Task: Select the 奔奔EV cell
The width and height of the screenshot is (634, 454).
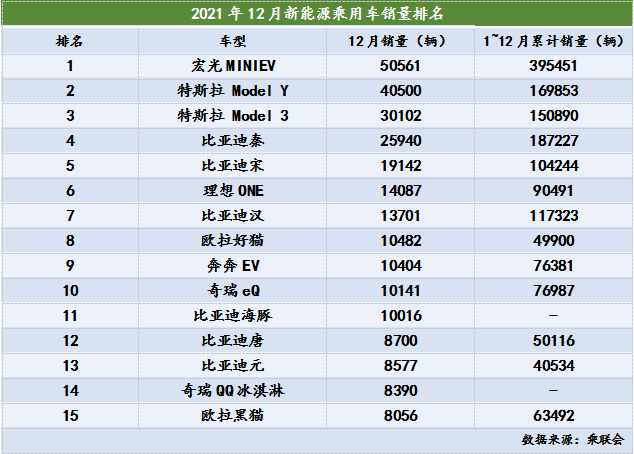Action: (233, 266)
